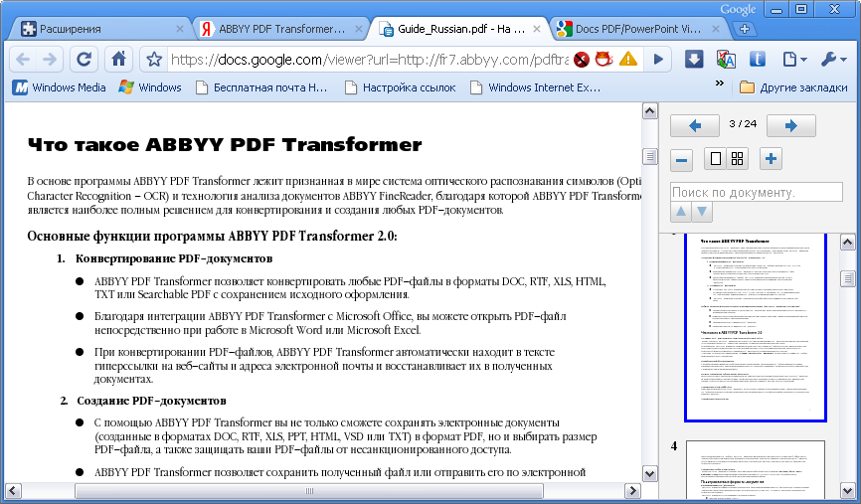Click the Google label in title bar
This screenshot has height=504, width=861.
coord(738,9)
